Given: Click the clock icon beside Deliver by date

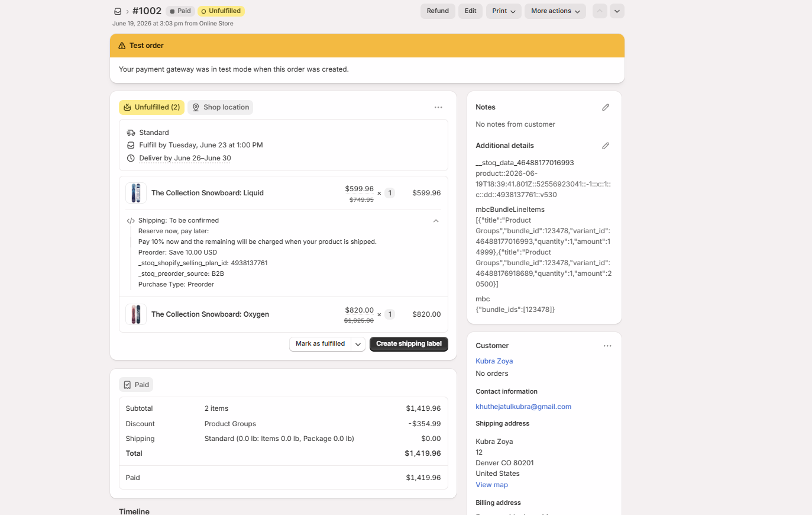Looking at the screenshot, I should coord(131,158).
